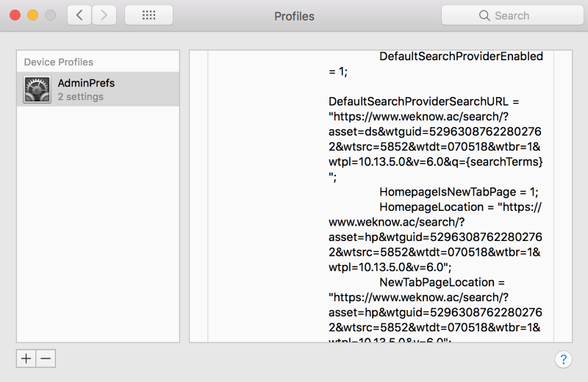Screen dimensions: 588x382
Task: Minimize the Profiles window
Action: (x=33, y=15)
